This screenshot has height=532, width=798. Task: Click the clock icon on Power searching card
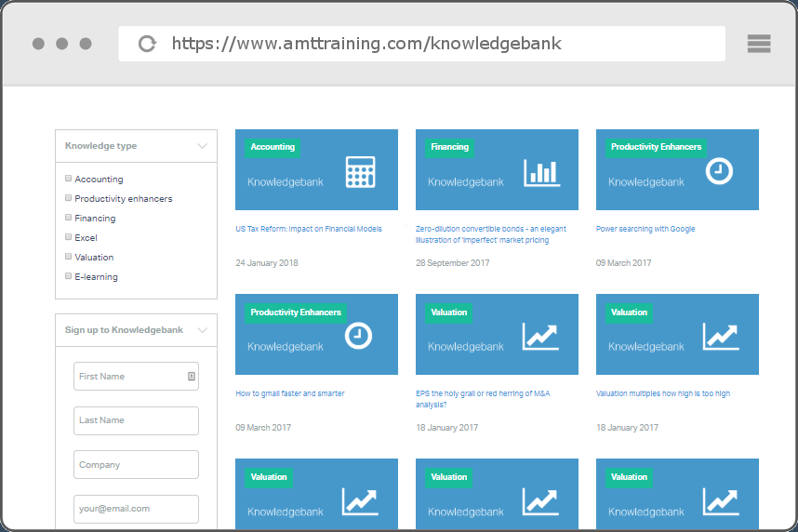pos(719,171)
